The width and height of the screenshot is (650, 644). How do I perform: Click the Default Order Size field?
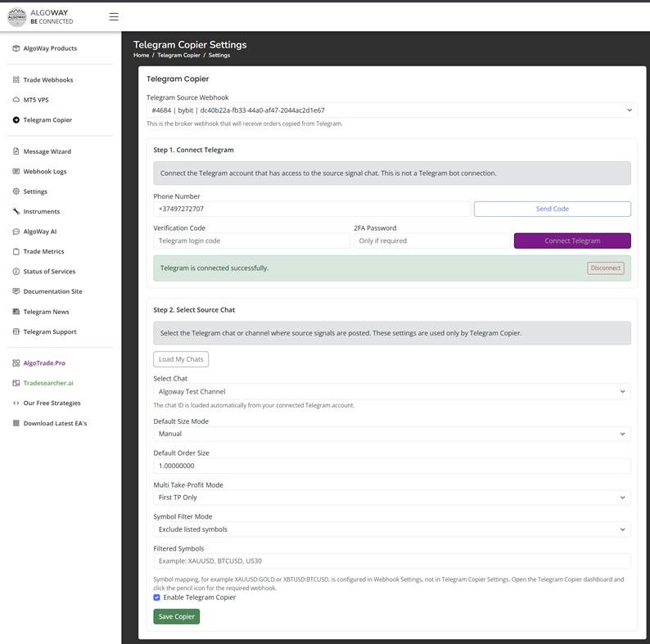coord(392,466)
